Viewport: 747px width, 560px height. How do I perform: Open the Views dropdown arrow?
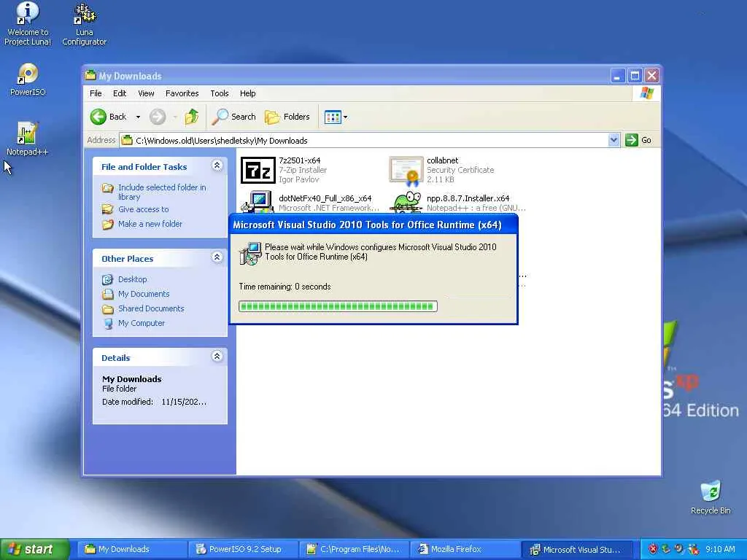[345, 117]
